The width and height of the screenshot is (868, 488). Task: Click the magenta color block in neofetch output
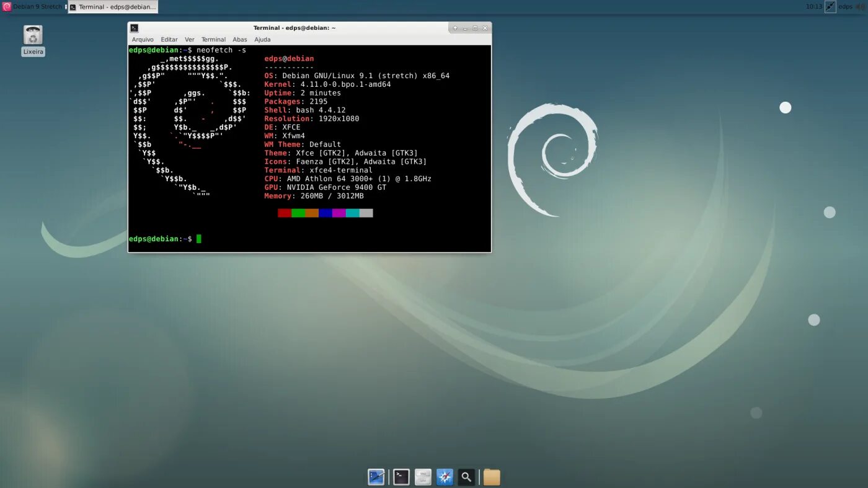point(339,213)
